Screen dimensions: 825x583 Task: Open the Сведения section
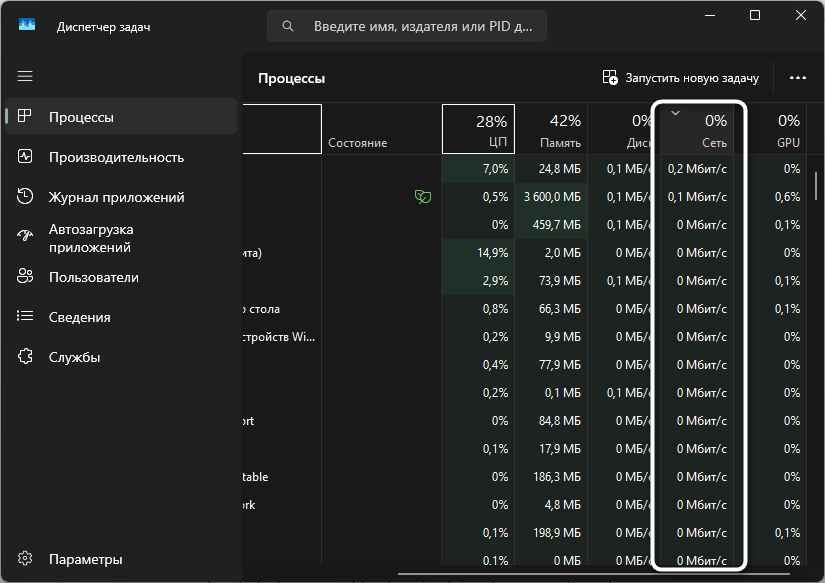coord(121,317)
